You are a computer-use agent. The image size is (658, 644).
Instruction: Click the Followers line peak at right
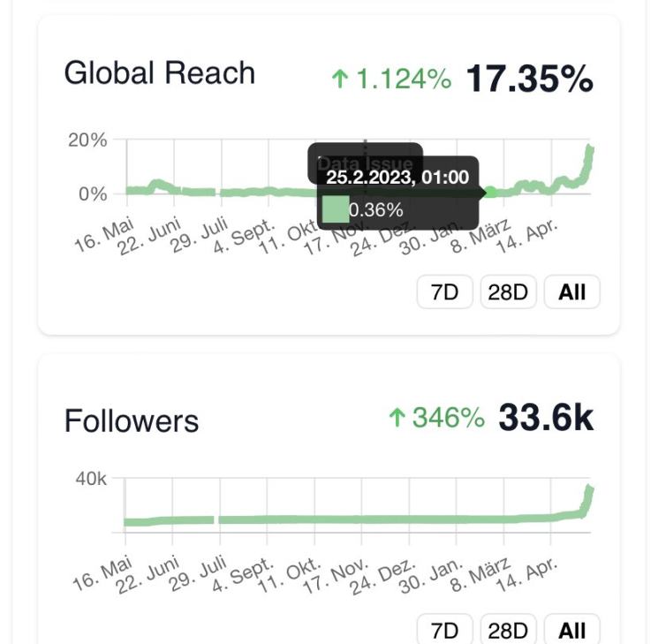590,489
